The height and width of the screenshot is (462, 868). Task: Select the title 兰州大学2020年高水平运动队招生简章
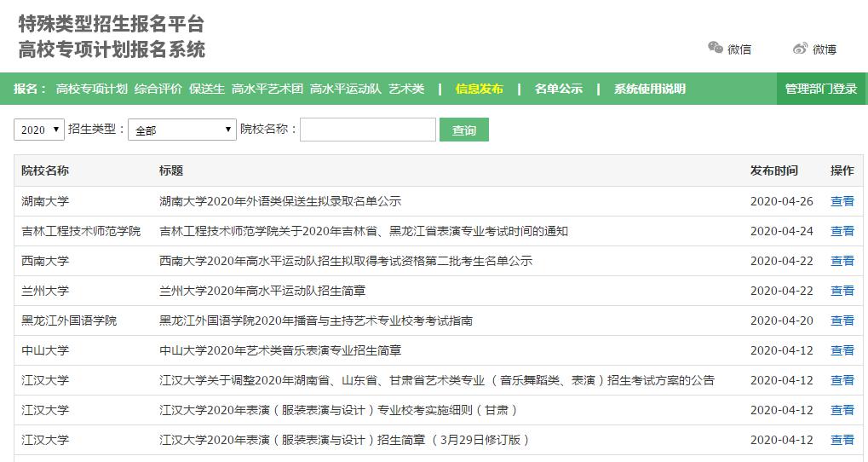click(x=262, y=291)
